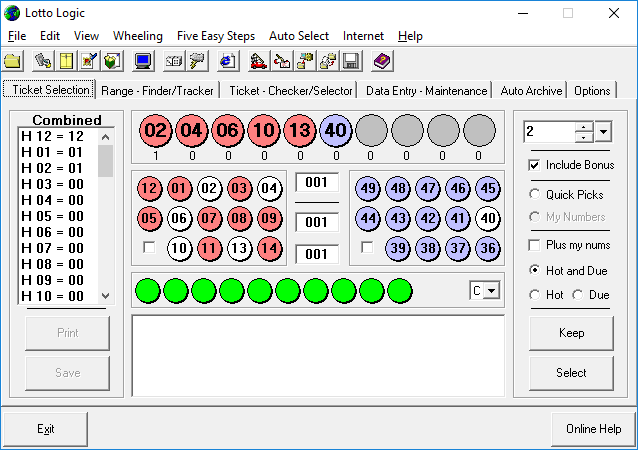The width and height of the screenshot is (638, 450).
Task: Increase ticket count with spinner up arrow
Action: click(584, 127)
